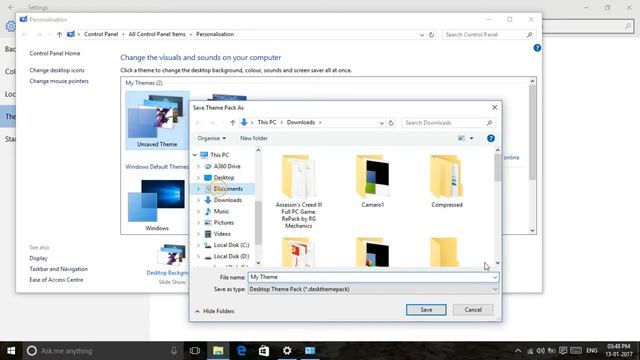Select Videos in navigation tree
This screenshot has height=360, width=640.
click(x=222, y=234)
